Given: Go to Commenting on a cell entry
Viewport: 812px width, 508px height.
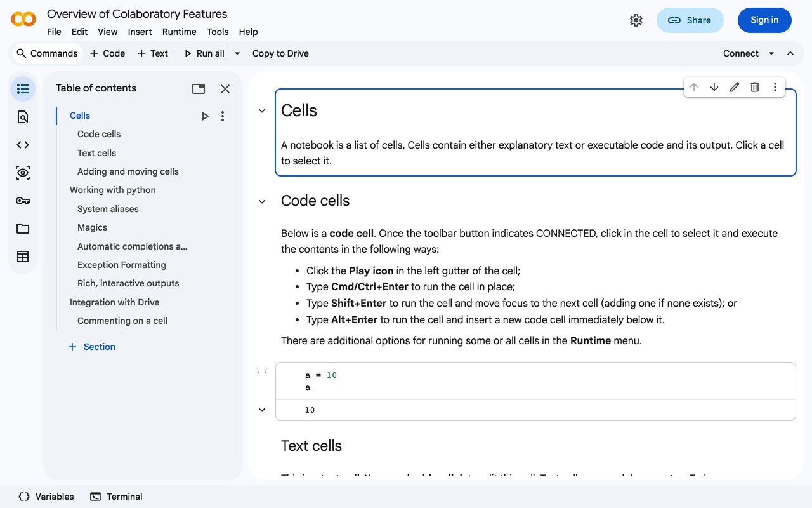Looking at the screenshot, I should [122, 321].
